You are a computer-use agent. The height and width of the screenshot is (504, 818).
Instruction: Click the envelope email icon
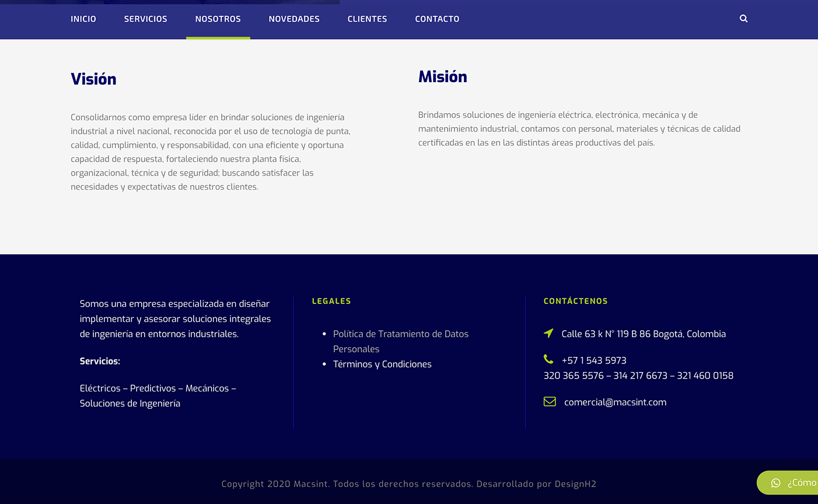[550, 401]
